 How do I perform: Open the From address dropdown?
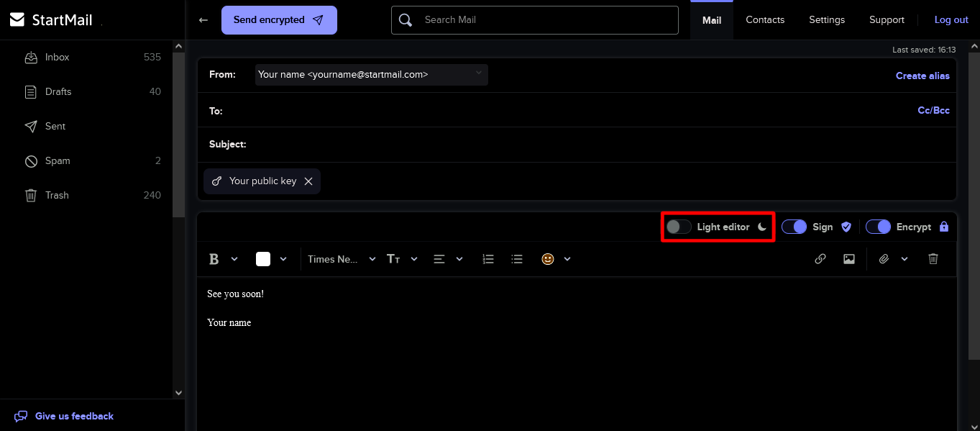pyautogui.click(x=371, y=75)
